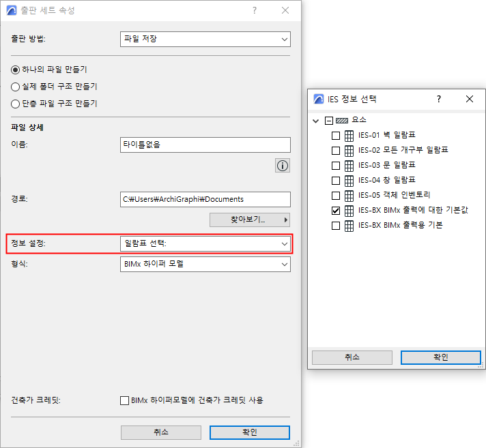Open the 정보 설정 일람표 선택 dropdown
The image size is (486, 448).
click(x=205, y=243)
